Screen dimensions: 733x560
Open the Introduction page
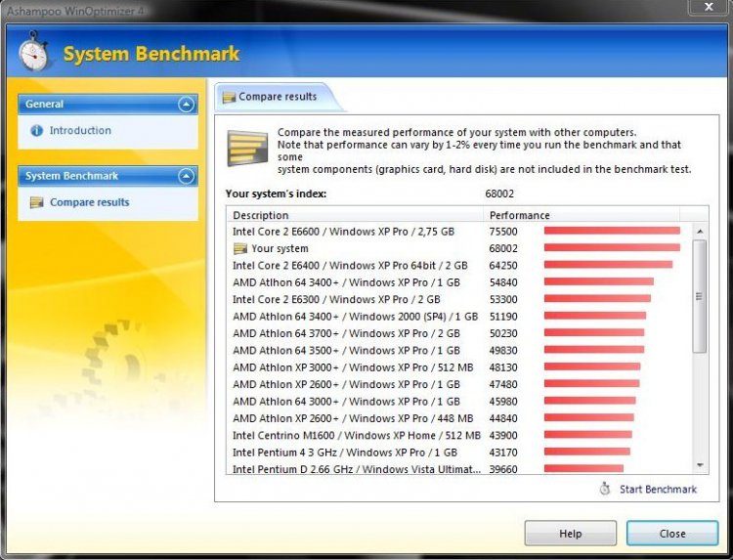[x=80, y=130]
